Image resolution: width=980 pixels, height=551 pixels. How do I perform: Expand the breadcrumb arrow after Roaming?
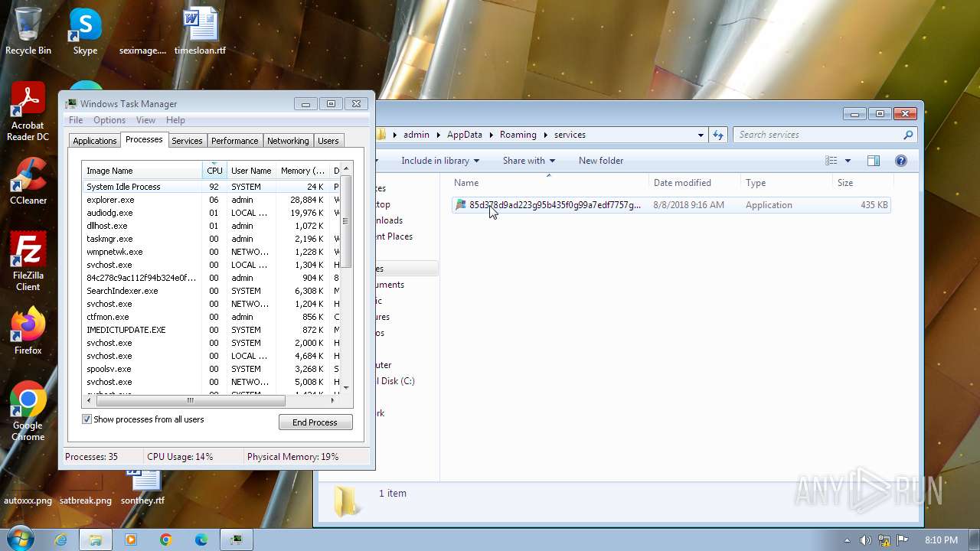546,135
